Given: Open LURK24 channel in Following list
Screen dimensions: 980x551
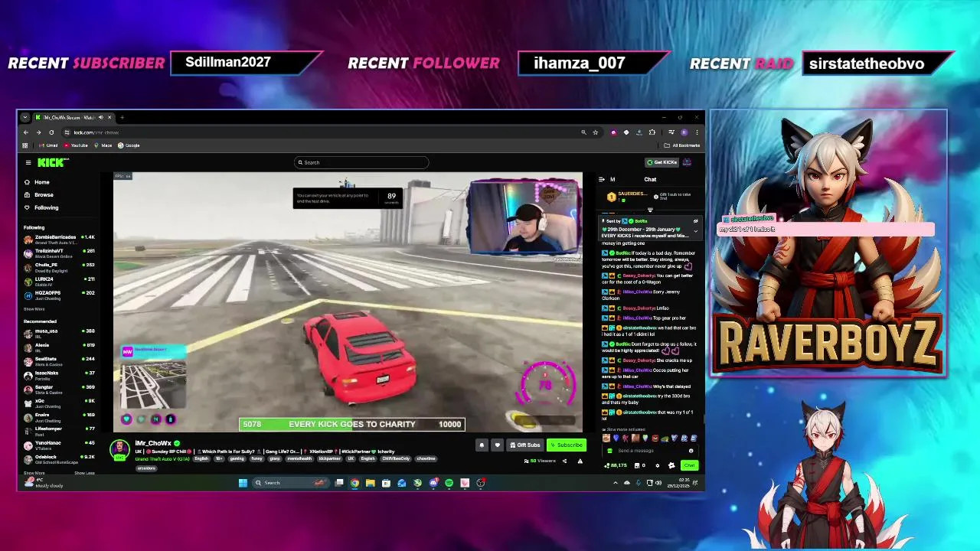Looking at the screenshot, I should pos(60,280).
